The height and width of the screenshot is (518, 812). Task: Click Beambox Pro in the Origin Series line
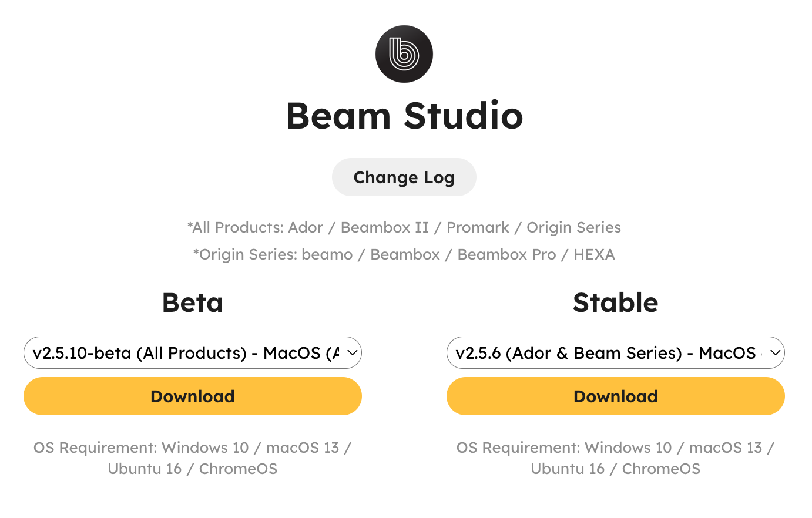[x=506, y=255]
